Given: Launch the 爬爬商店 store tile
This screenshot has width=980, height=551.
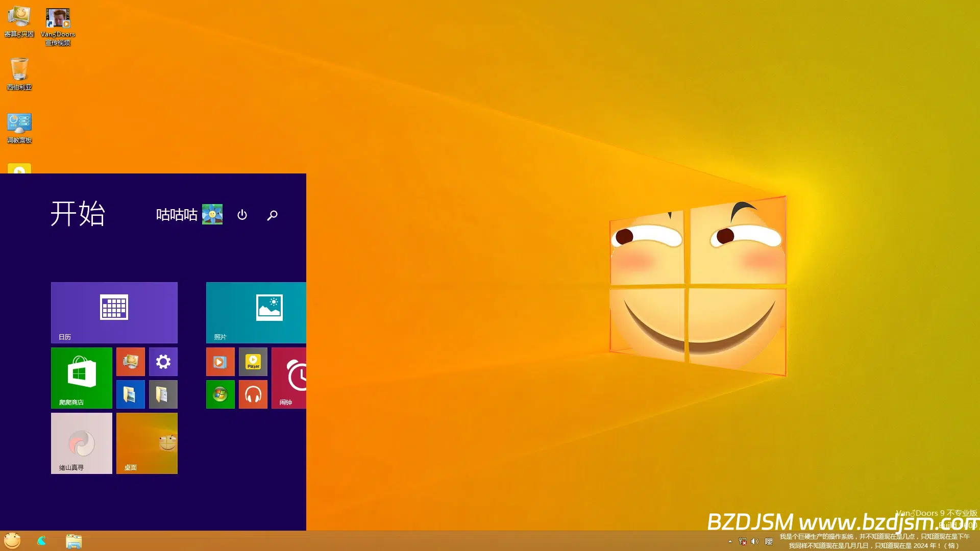Looking at the screenshot, I should tap(82, 378).
